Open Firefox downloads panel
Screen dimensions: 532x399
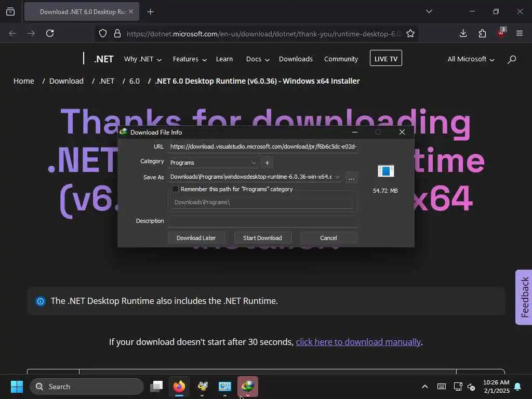463,33
